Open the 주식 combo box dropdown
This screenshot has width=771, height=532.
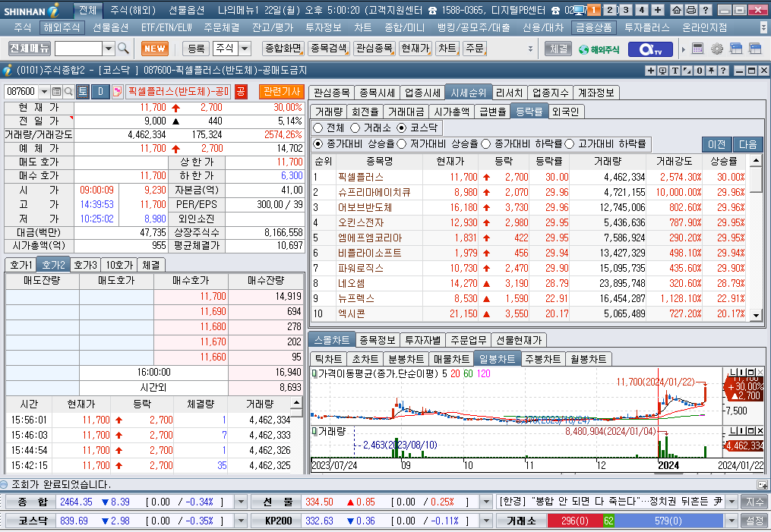[x=245, y=49]
